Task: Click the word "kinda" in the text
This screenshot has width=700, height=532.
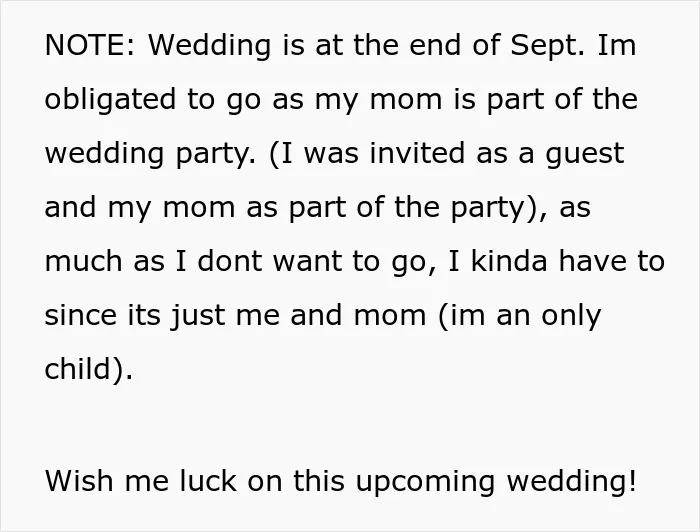Action: point(509,261)
